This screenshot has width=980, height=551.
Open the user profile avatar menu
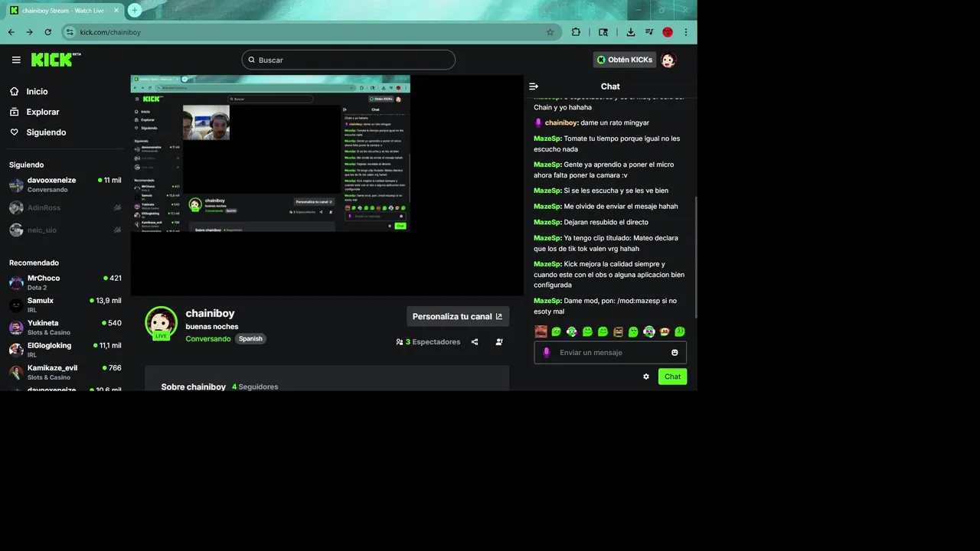click(668, 60)
